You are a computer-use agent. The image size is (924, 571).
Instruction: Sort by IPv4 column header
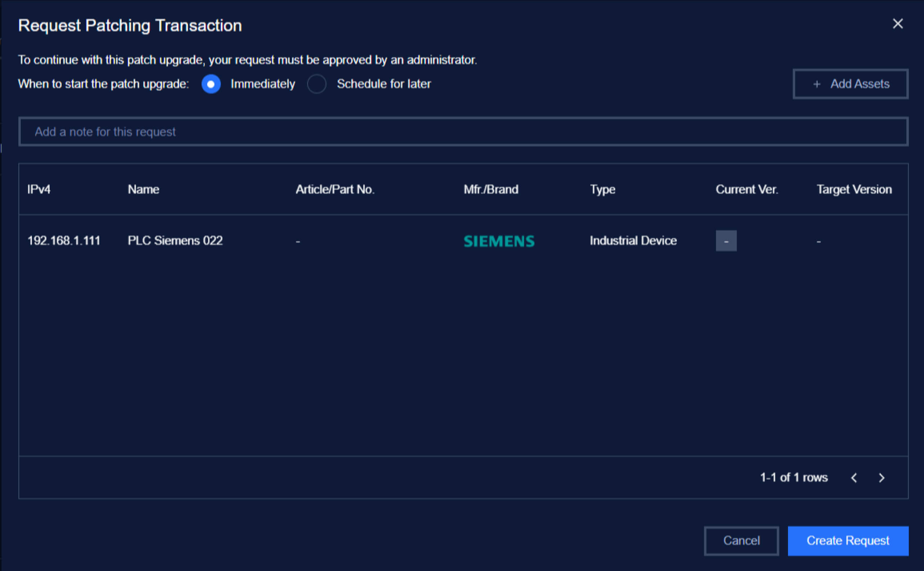click(x=39, y=189)
